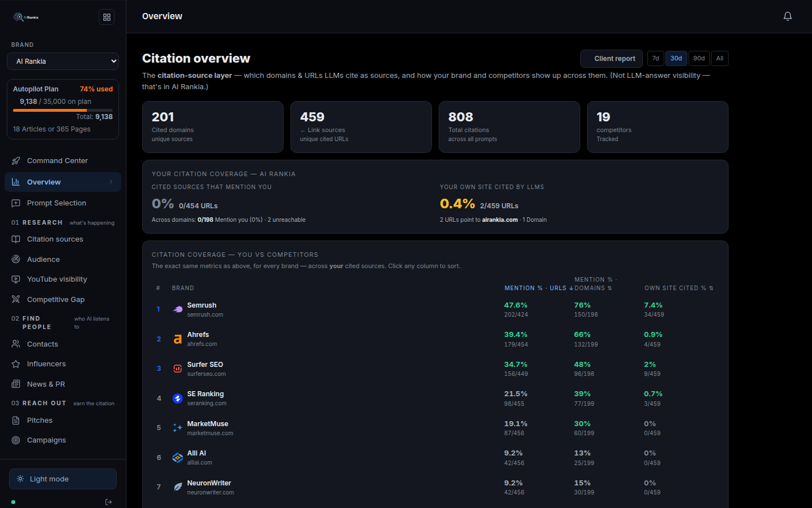This screenshot has width=812, height=508.
Task: Click the Semrush brand logo
Action: pos(178,309)
